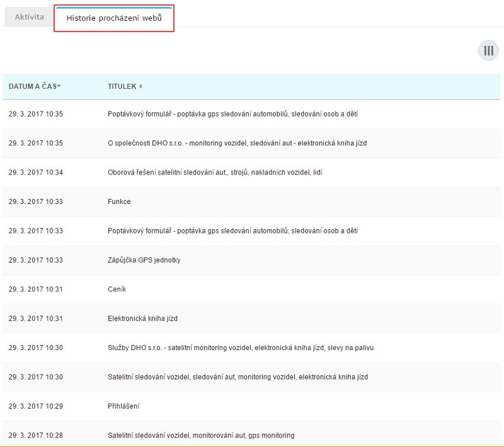Select the Satelitní sledování vozidel, monitorování aut row
The width and height of the screenshot is (504, 447).
pos(201,435)
